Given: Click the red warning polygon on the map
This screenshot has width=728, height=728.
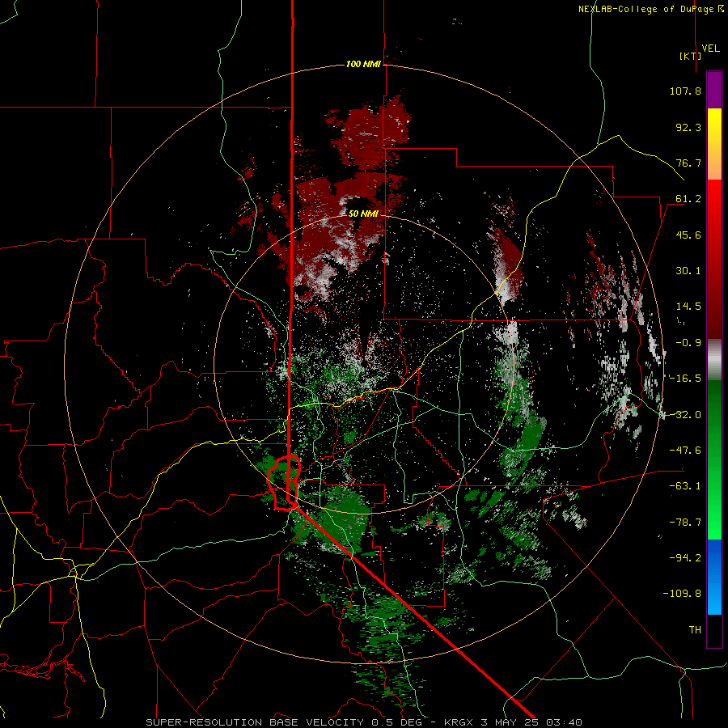Looking at the screenshot, I should pos(284,483).
